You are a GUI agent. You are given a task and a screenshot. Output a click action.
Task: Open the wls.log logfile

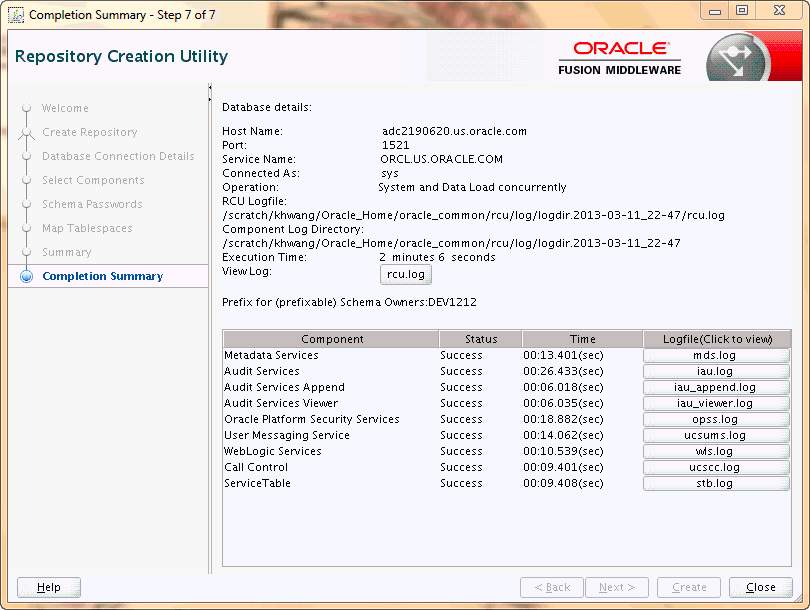tap(716, 451)
